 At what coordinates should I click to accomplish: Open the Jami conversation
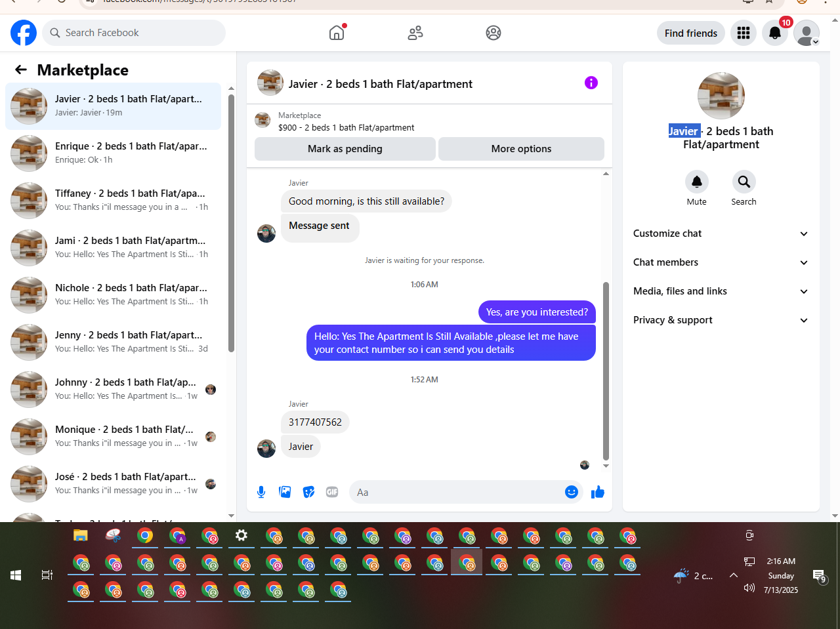coord(113,248)
